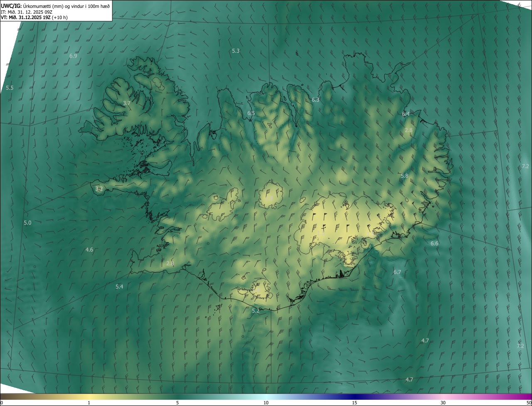Image resolution: width=532 pixels, height=406 pixels.
Task: Click the 5.5 value label on the map
Action: coord(10,88)
